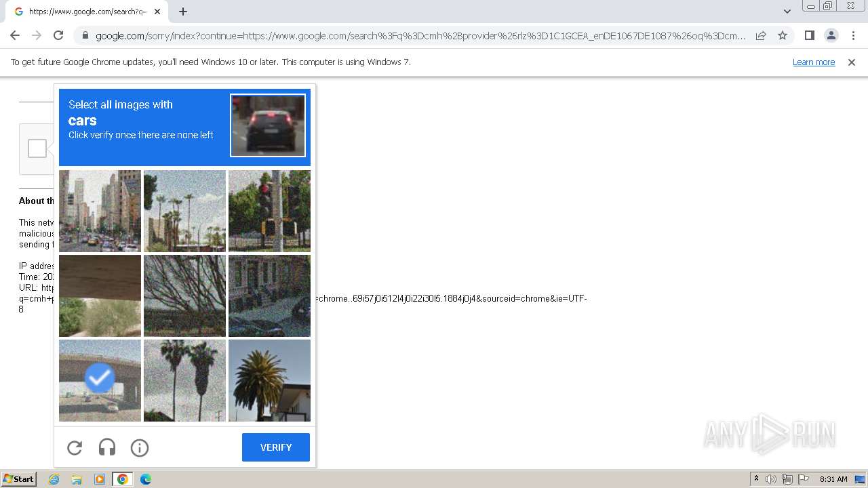Open the Chrome profile avatar menu
The width and height of the screenshot is (868, 488).
click(x=831, y=35)
